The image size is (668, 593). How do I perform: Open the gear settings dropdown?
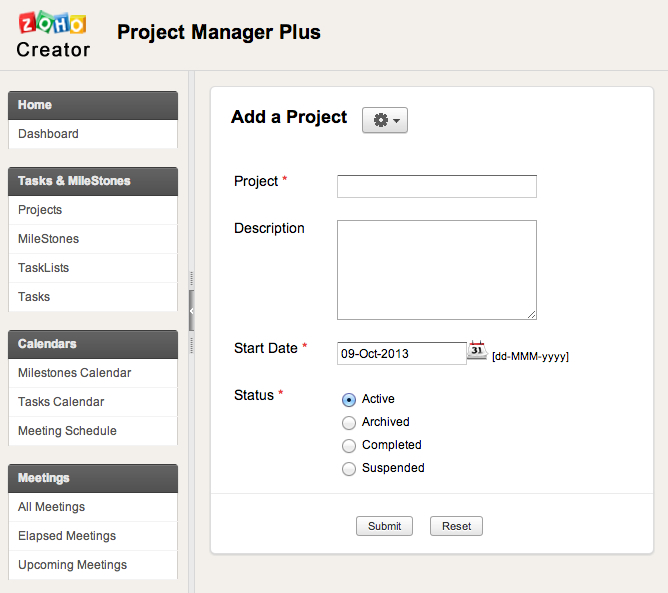click(385, 120)
